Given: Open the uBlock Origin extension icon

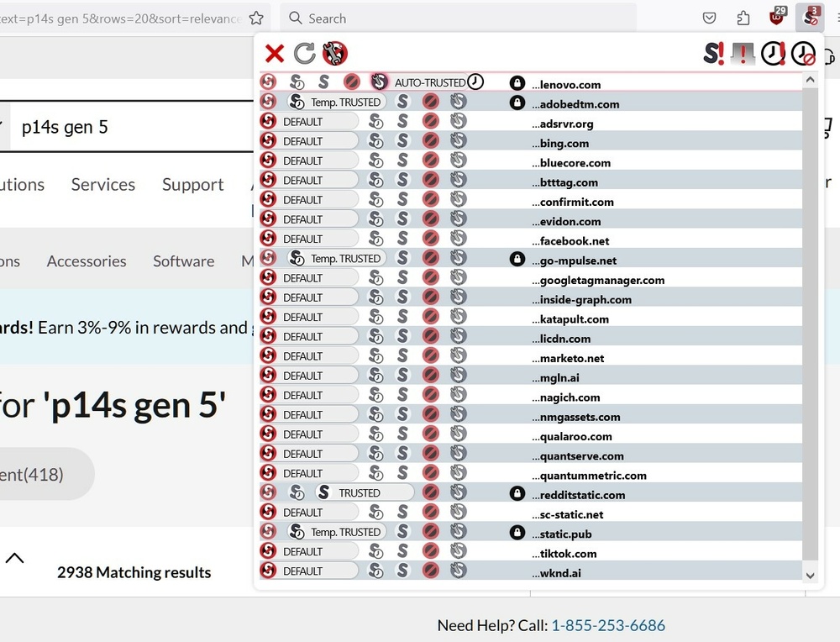Looking at the screenshot, I should click(778, 18).
